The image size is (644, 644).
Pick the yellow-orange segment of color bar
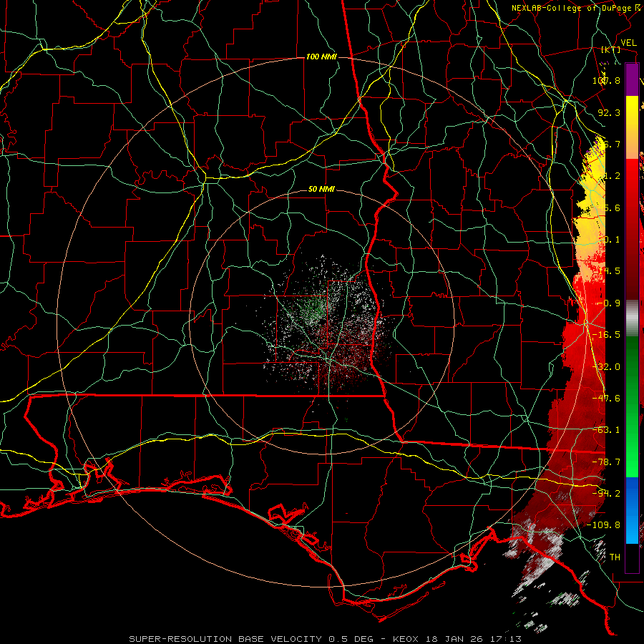click(632, 127)
